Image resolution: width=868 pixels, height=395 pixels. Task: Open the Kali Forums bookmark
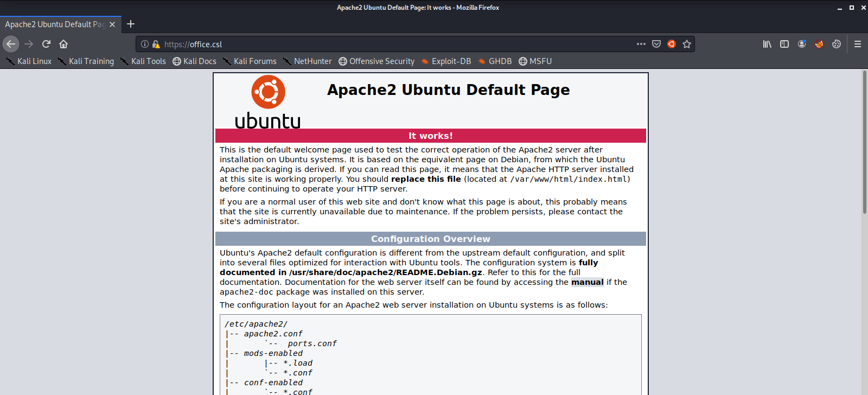pyautogui.click(x=250, y=61)
